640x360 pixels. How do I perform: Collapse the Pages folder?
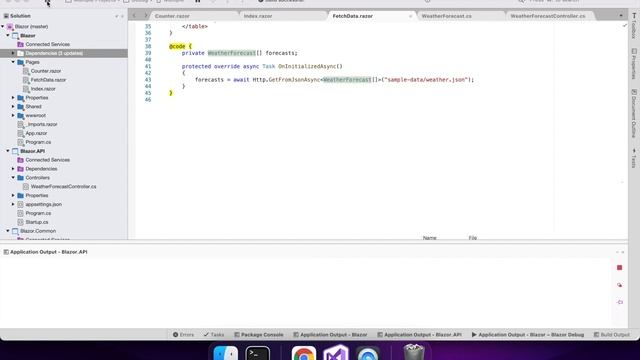[x=13, y=62]
